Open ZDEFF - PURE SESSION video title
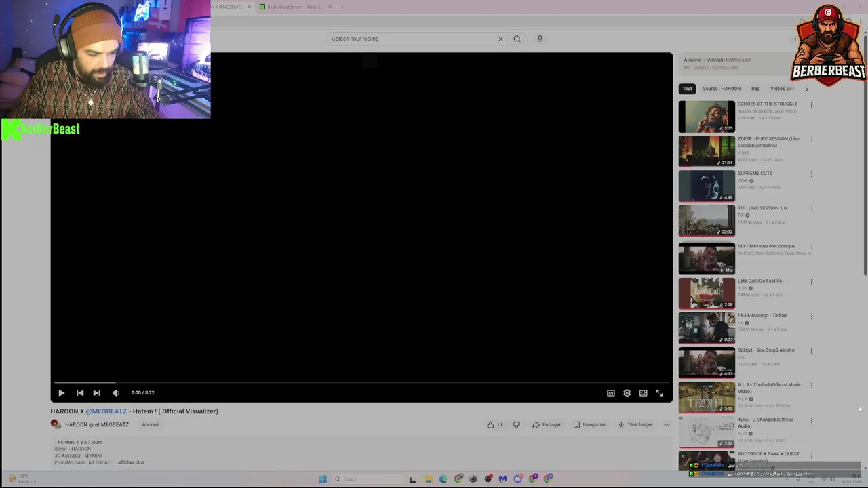Screen dimensions: 868x488 tap(768, 142)
